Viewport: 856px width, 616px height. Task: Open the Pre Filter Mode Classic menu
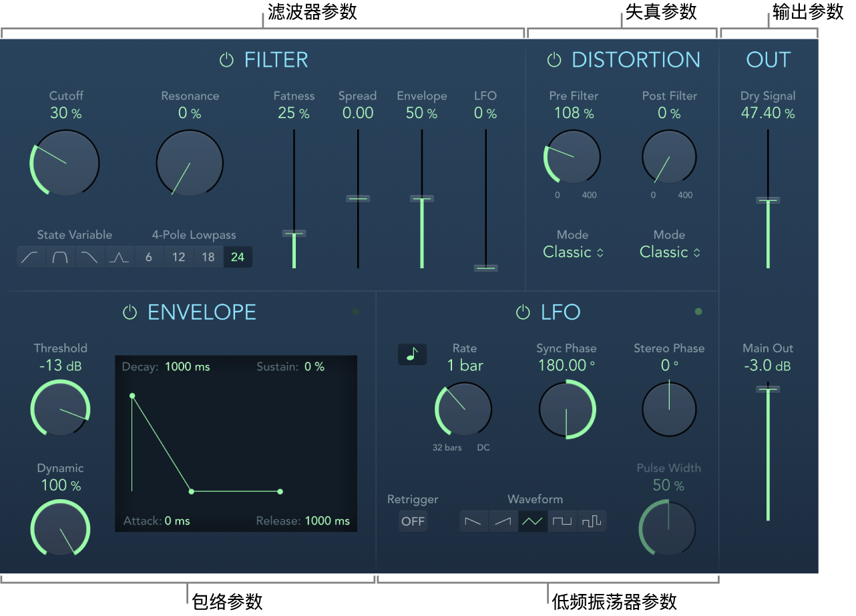click(574, 252)
